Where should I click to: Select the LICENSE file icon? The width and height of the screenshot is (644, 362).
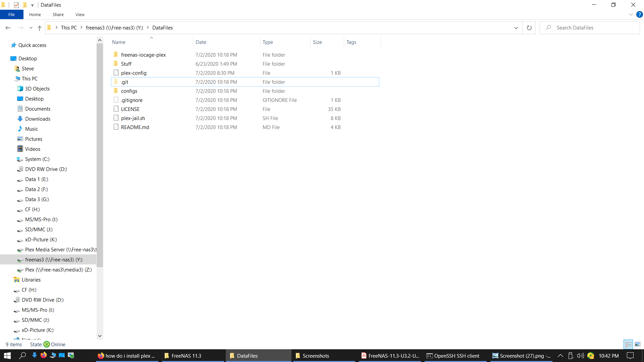tap(116, 109)
